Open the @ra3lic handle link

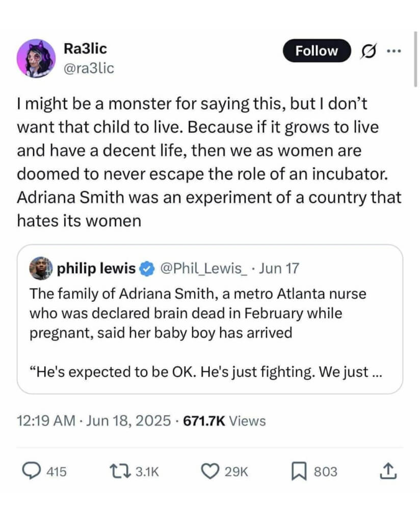pos(89,67)
